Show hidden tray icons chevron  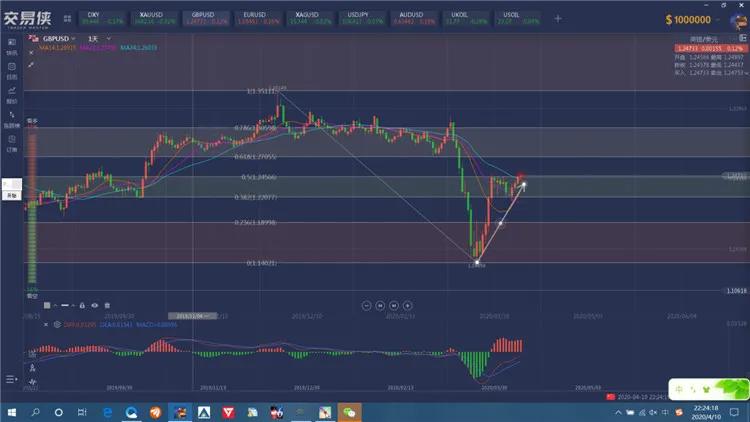pos(618,412)
